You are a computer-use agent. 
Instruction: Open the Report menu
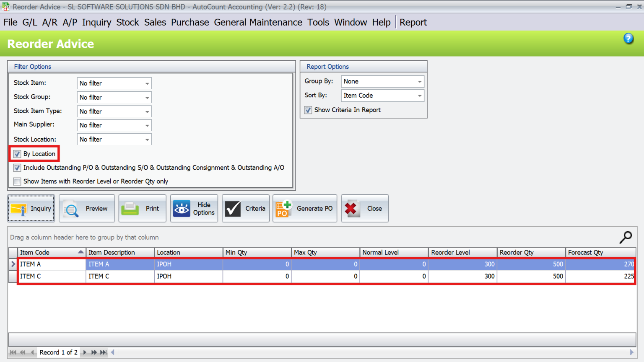tap(413, 22)
